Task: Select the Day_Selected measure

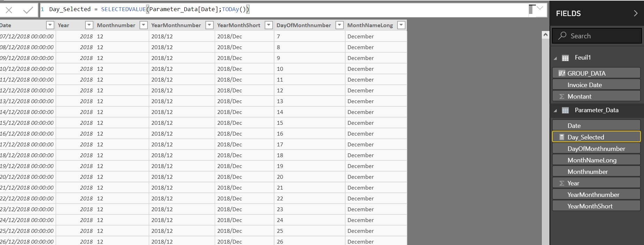Action: tap(596, 137)
